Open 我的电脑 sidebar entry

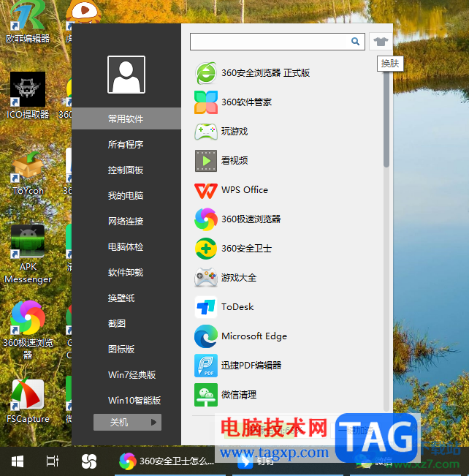pos(126,195)
